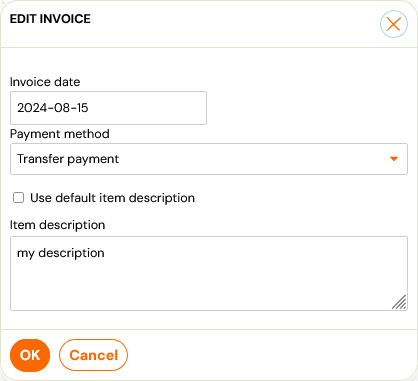This screenshot has width=418, height=381.
Task: Click the 'Item description' field label
Action: (57, 225)
